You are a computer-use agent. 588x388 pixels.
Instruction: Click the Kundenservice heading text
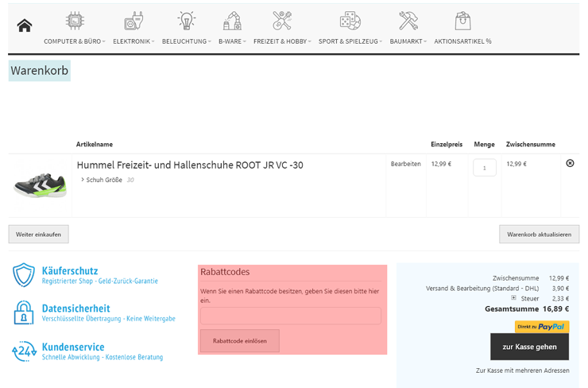click(73, 347)
